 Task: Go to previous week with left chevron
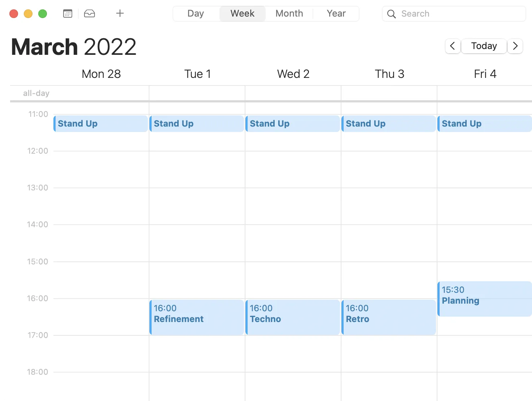[x=453, y=46]
